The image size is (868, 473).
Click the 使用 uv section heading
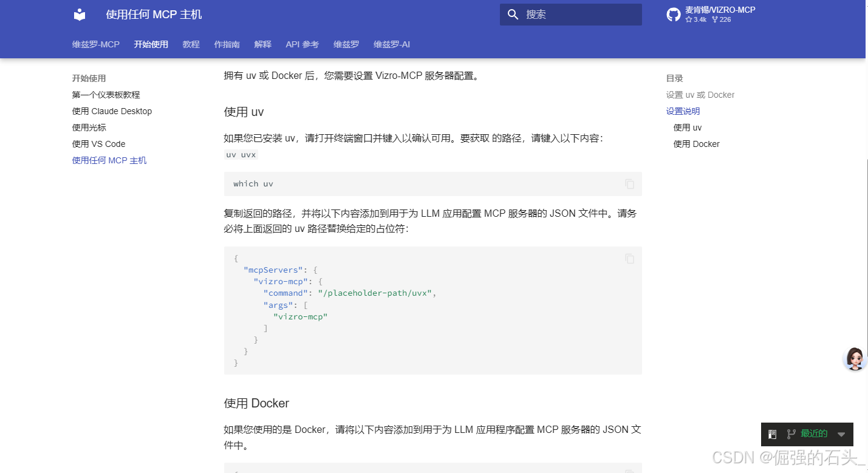pyautogui.click(x=244, y=112)
